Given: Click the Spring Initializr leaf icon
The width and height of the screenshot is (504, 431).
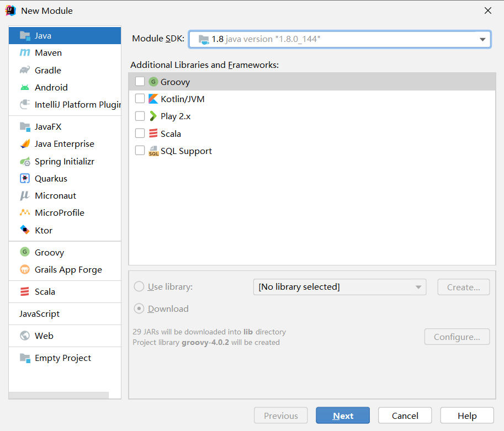Looking at the screenshot, I should click(25, 161).
